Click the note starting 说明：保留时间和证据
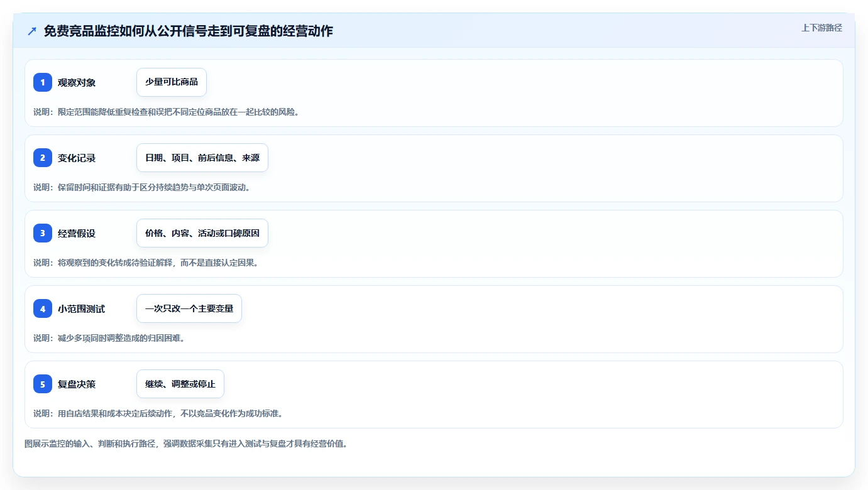 141,187
